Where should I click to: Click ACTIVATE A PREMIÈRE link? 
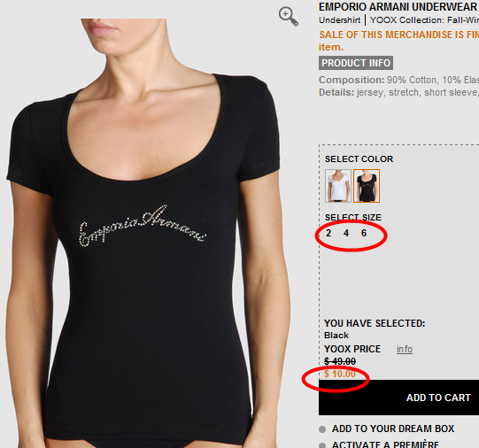point(385,444)
